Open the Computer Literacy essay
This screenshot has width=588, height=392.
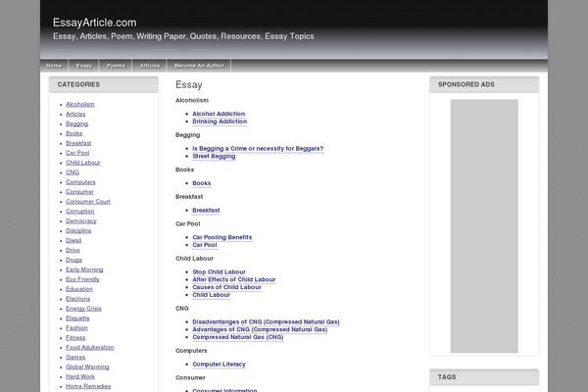[x=219, y=365]
